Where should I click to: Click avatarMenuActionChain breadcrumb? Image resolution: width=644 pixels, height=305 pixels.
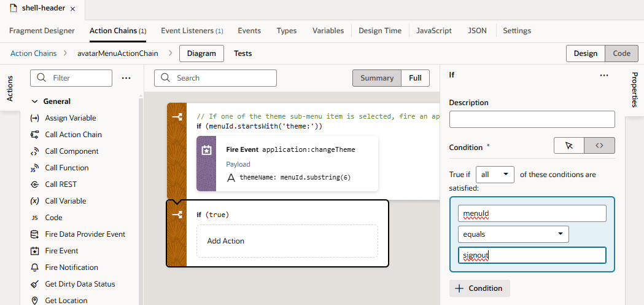pyautogui.click(x=117, y=53)
